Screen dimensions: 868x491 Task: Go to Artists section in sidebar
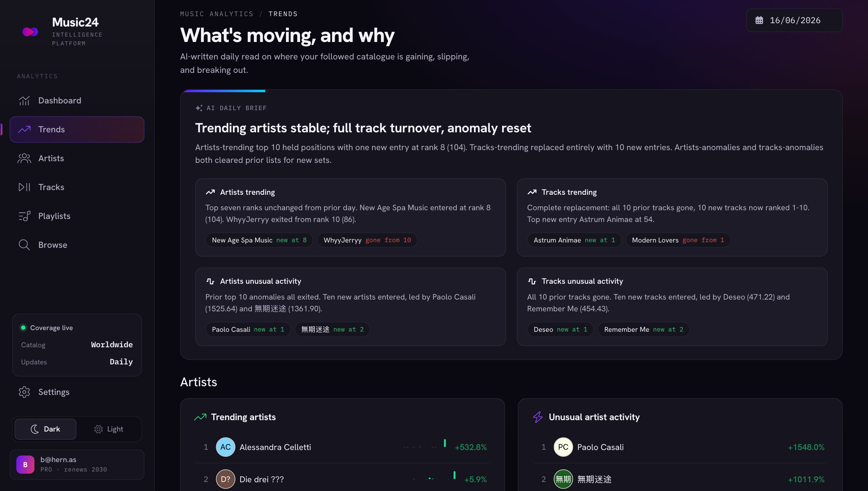click(77, 159)
